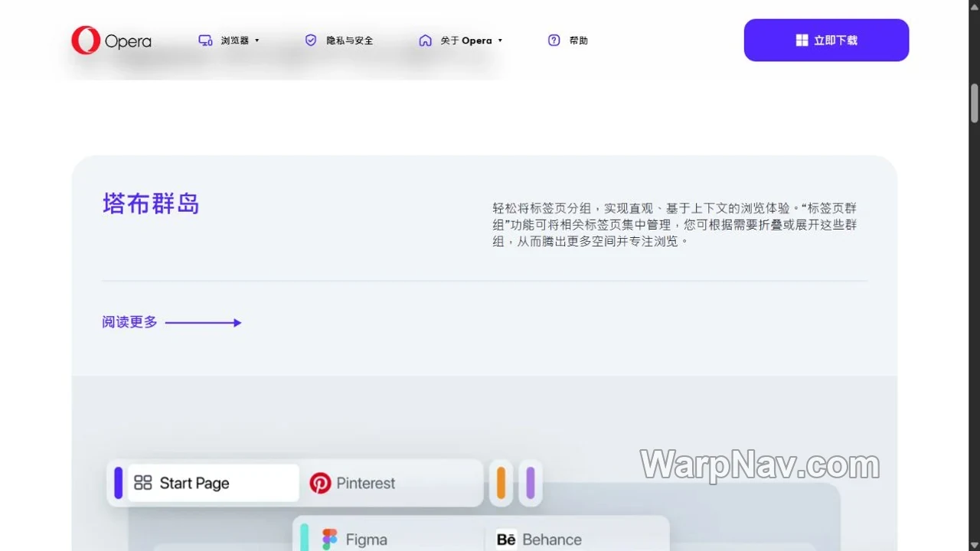
Task: Click the vertical page scrollbar thumb
Action: (975, 103)
